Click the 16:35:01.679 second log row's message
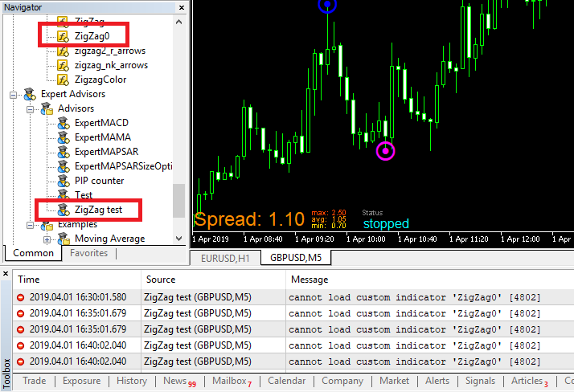The height and width of the screenshot is (392, 574). 414,329
